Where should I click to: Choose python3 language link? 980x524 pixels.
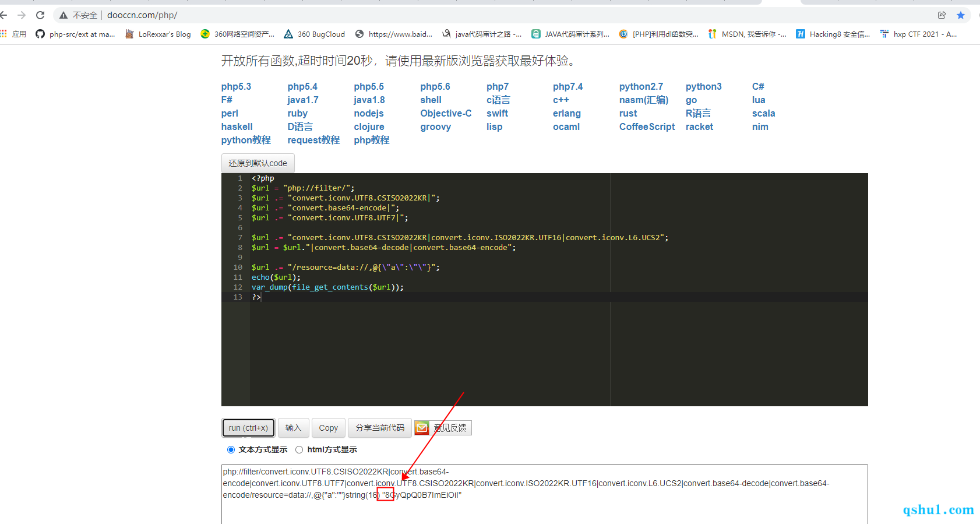(703, 86)
